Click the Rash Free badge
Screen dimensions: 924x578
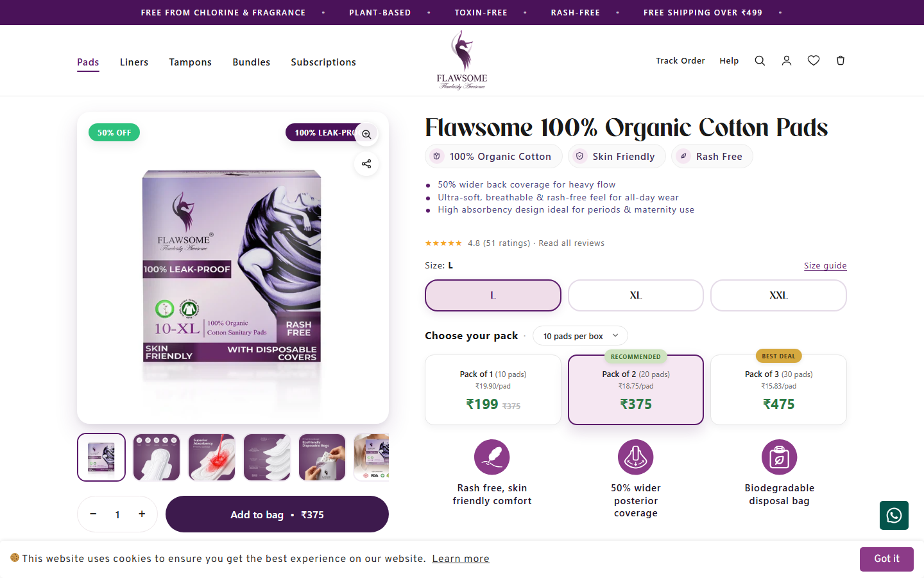(712, 157)
